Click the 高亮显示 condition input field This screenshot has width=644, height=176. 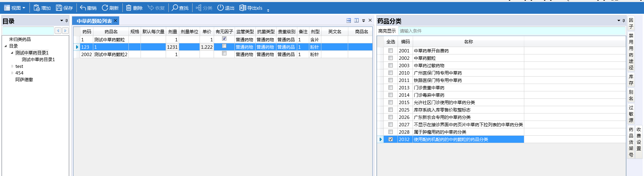(x=512, y=31)
